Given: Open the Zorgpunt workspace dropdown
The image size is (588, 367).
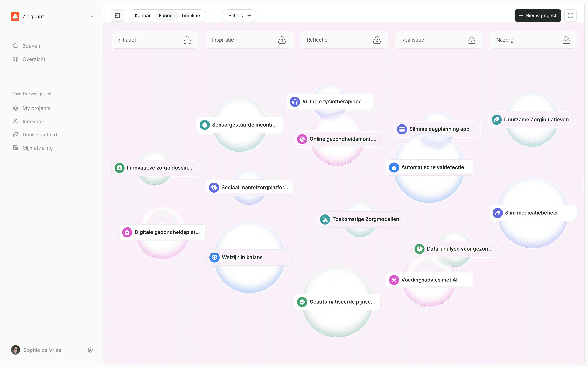Looking at the screenshot, I should [x=92, y=16].
